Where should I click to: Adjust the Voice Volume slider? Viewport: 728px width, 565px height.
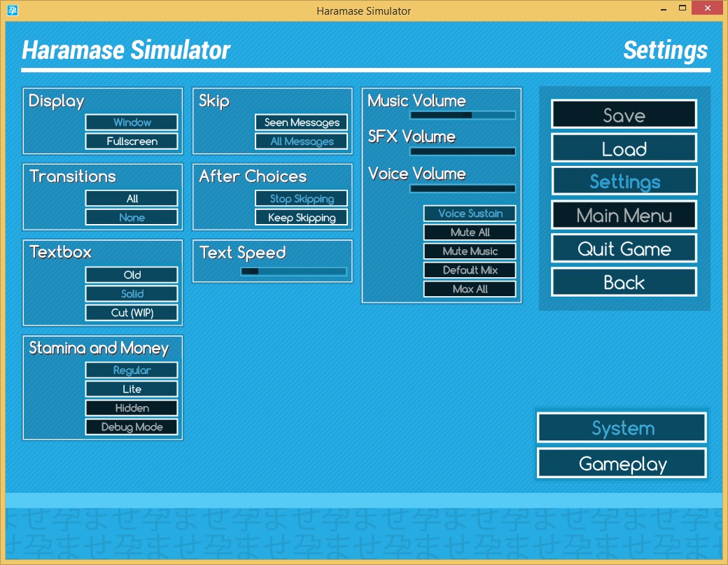(x=463, y=188)
